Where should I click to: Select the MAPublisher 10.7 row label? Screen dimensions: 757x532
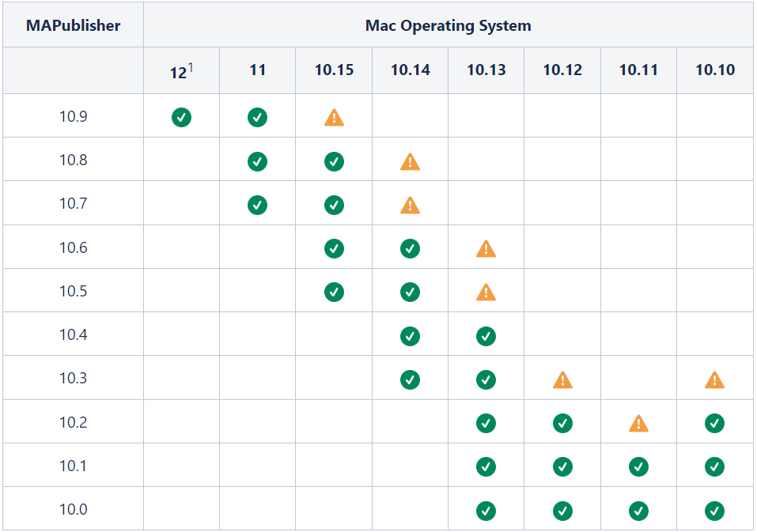tap(73, 203)
